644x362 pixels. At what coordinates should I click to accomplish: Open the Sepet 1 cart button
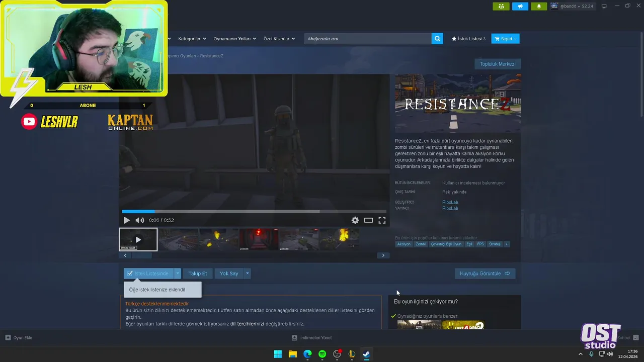click(505, 39)
